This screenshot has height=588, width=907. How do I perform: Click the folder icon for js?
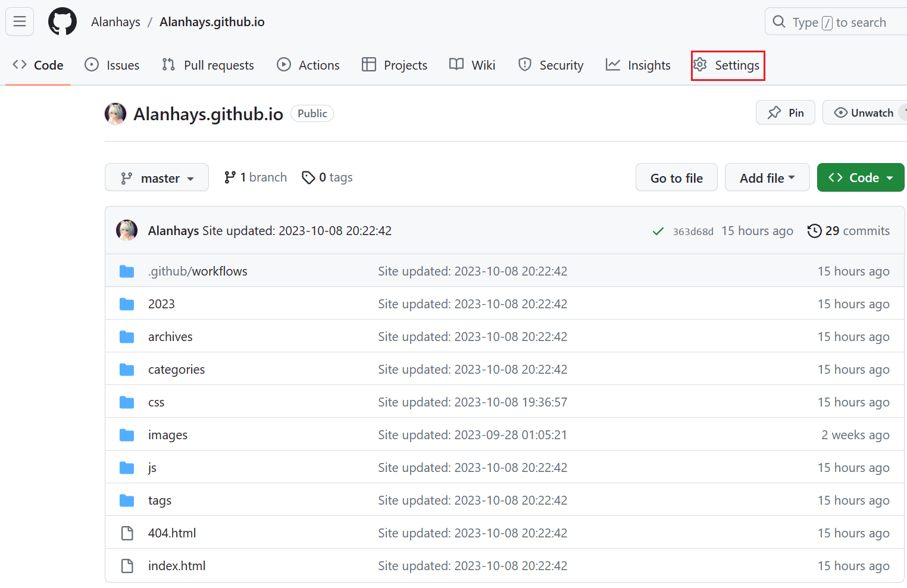(x=127, y=468)
